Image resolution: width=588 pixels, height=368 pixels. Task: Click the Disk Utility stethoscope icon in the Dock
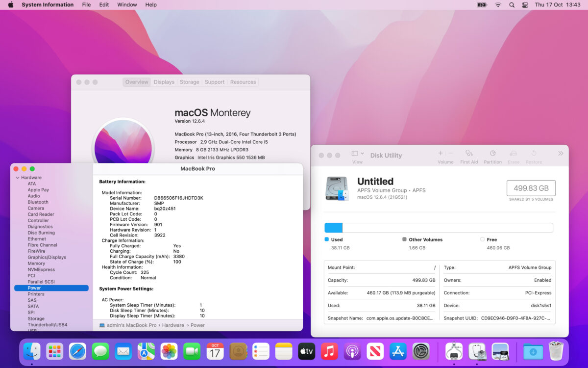click(x=477, y=351)
